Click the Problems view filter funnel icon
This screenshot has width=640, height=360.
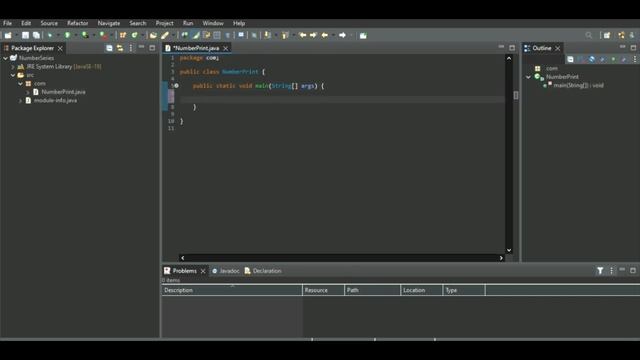click(x=600, y=271)
